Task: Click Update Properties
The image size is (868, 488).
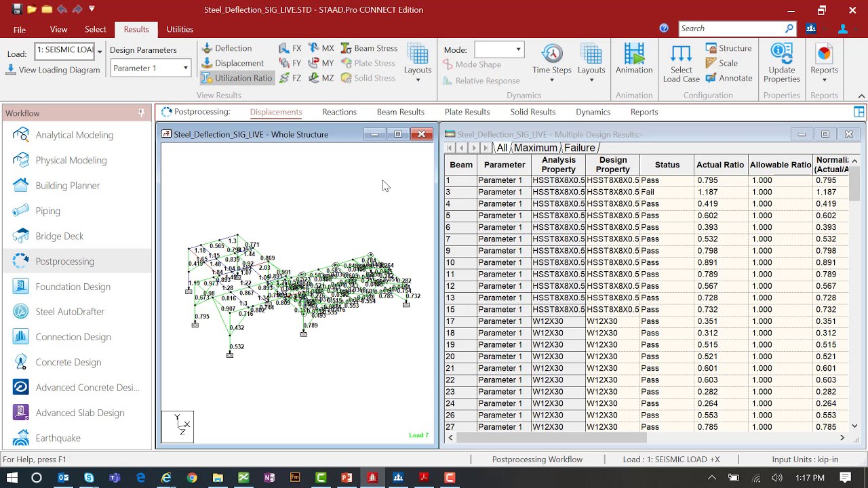Action: coord(782,63)
